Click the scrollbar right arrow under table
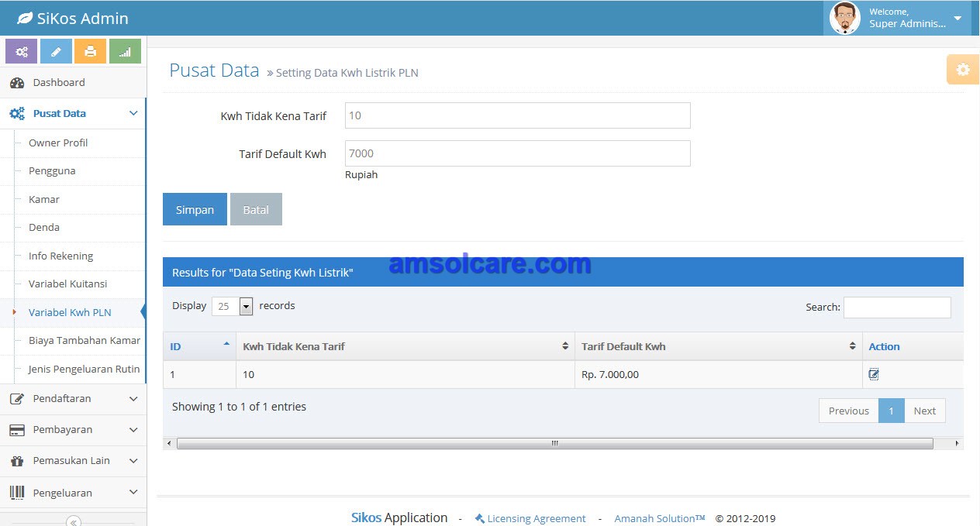Screen dimensions: 980x526 coord(958,444)
